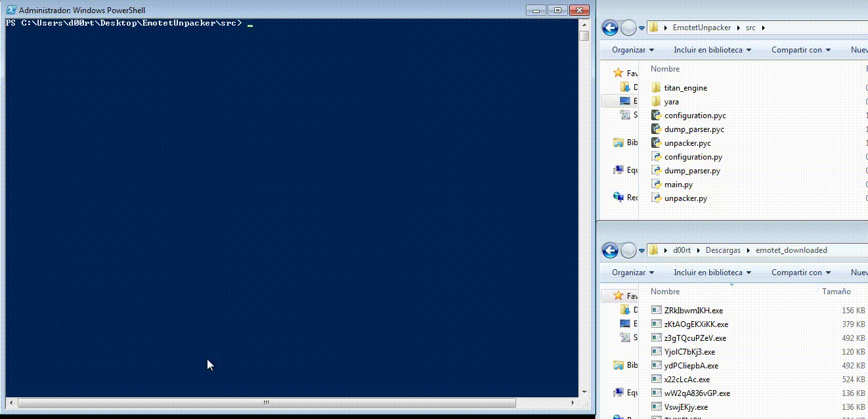Click PowerShell horizontal scrollbar left arrow
The width and height of the screenshot is (868, 419).
[x=10, y=403]
